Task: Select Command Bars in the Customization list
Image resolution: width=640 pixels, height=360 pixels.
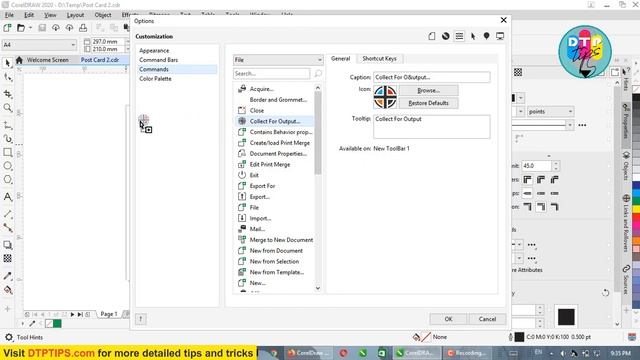Action: pos(158,60)
